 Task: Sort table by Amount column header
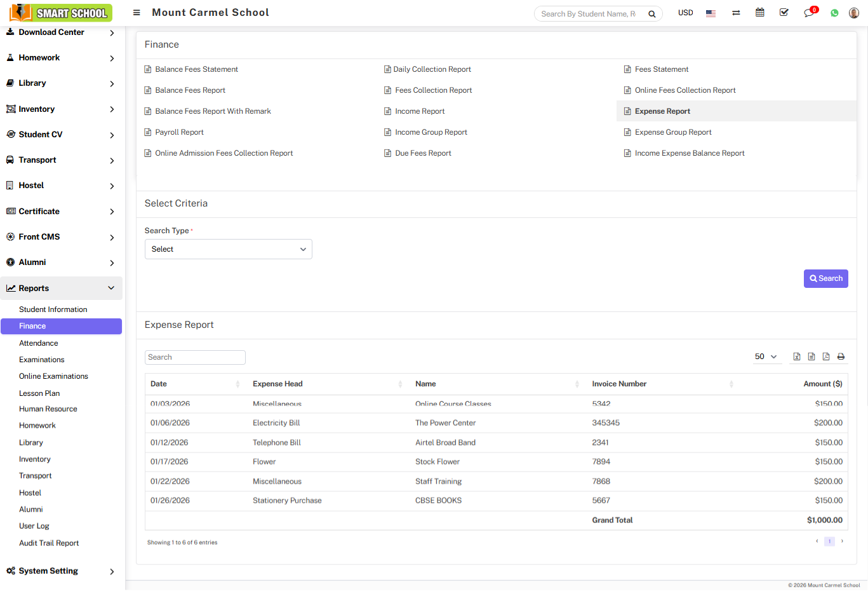[x=822, y=384]
